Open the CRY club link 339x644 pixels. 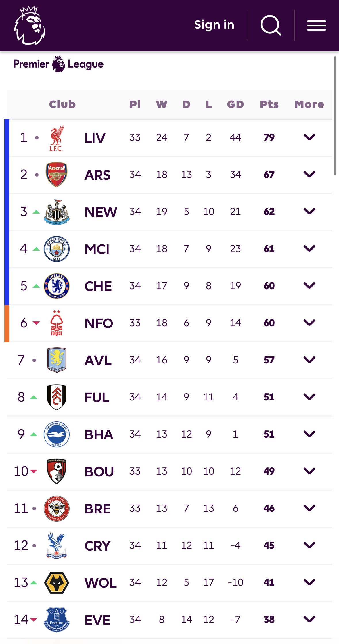click(97, 546)
